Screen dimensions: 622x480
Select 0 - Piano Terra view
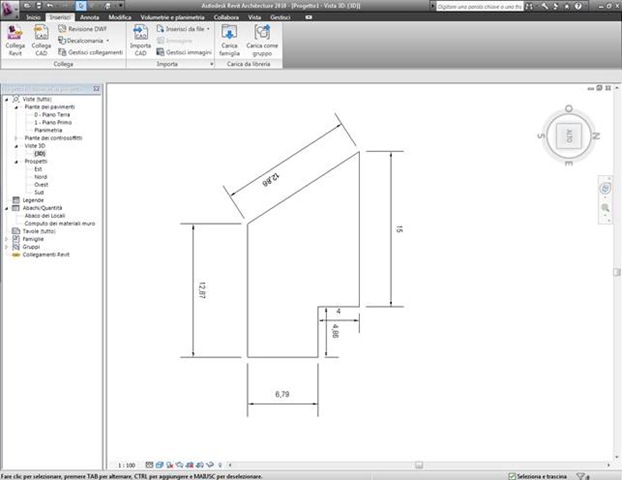click(52, 115)
